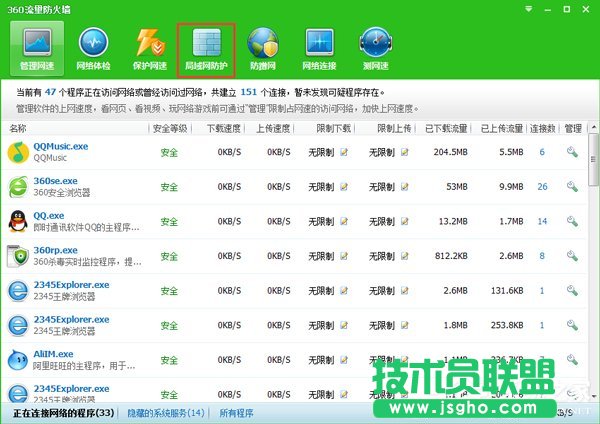Click 812.2KB downloaded traffic cell
Image resolution: width=600 pixels, height=424 pixels.
(451, 256)
